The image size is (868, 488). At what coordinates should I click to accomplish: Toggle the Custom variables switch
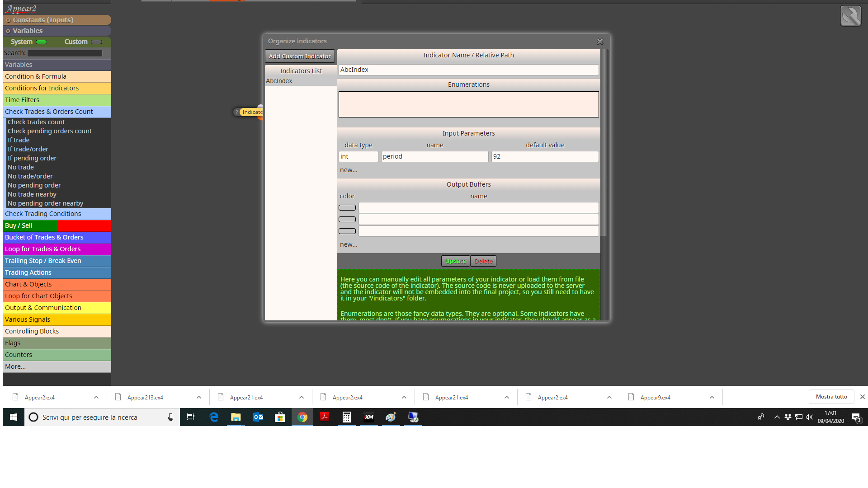pos(97,42)
